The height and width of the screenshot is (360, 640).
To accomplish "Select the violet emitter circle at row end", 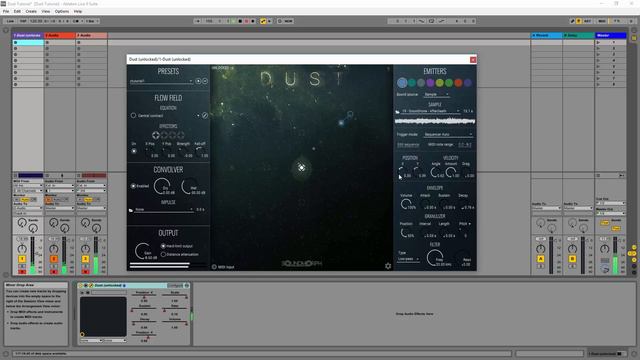I will pyautogui.click(x=468, y=83).
